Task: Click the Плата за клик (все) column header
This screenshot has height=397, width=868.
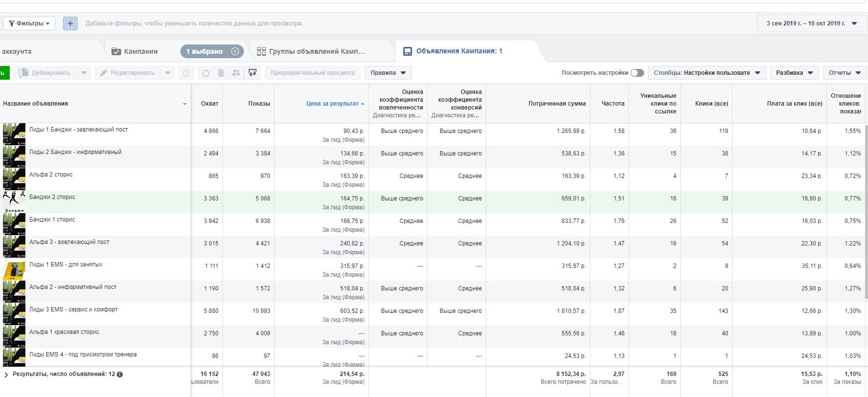Action: click(795, 104)
